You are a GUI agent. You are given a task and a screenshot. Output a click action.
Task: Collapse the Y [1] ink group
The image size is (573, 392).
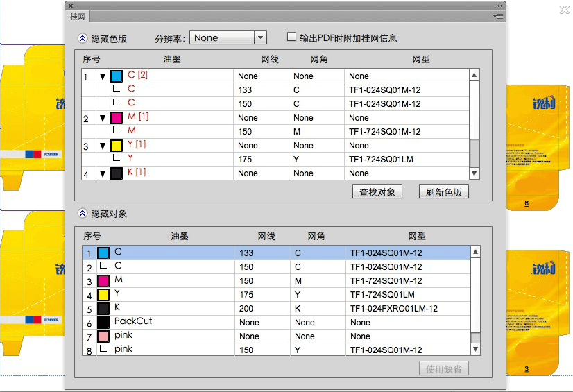click(x=103, y=146)
